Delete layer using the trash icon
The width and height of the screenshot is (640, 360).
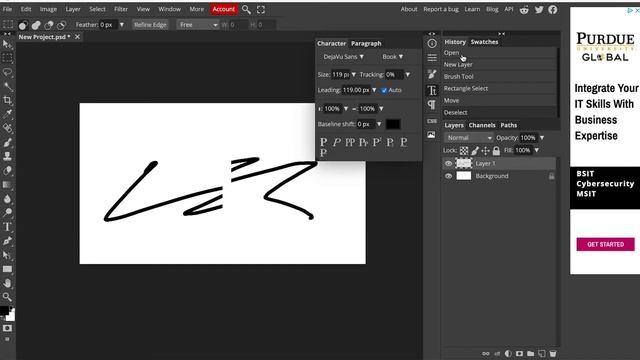[x=553, y=353]
